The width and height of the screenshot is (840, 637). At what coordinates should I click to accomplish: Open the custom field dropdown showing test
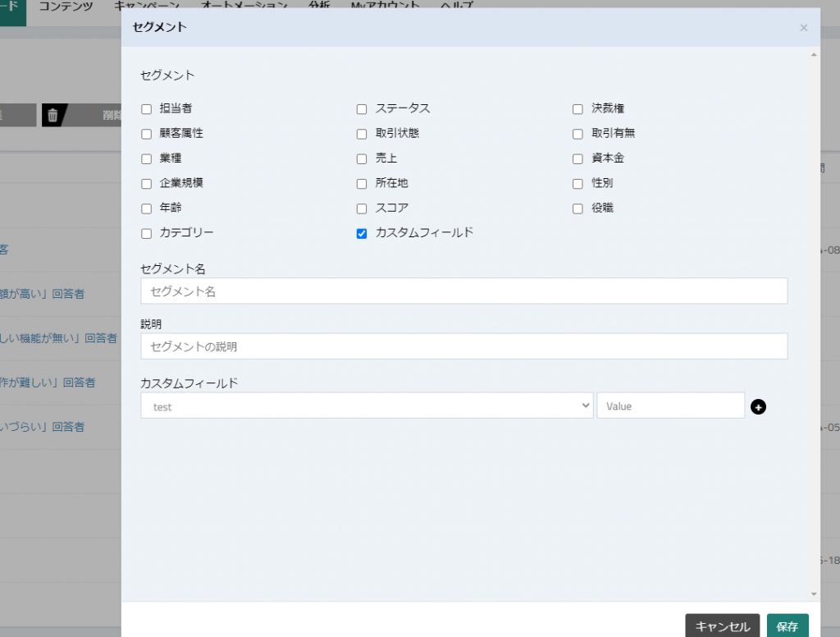pos(367,406)
